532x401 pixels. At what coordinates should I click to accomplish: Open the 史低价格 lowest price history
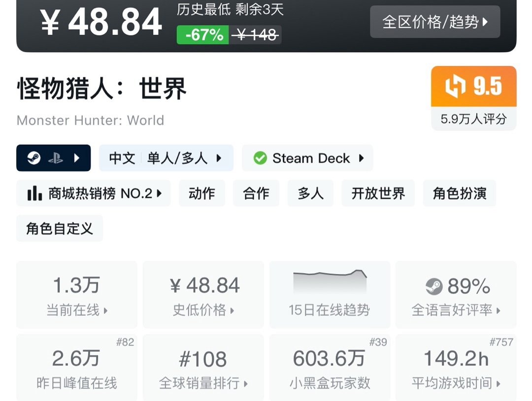[x=203, y=295]
